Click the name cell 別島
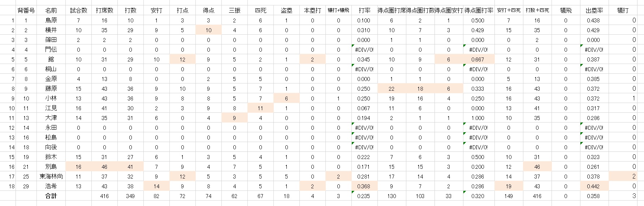The height and width of the screenshot is (206, 644). 51,167
